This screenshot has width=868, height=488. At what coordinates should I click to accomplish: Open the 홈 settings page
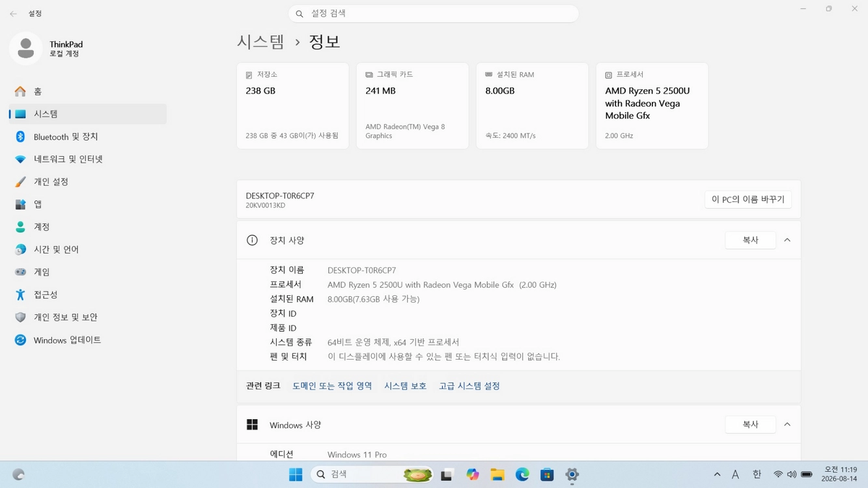(88, 92)
